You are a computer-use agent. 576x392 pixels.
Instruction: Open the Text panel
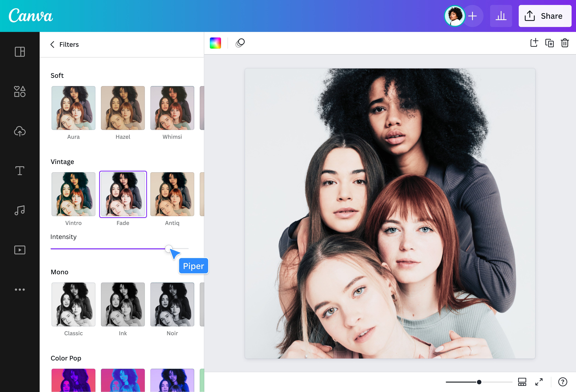click(x=20, y=171)
